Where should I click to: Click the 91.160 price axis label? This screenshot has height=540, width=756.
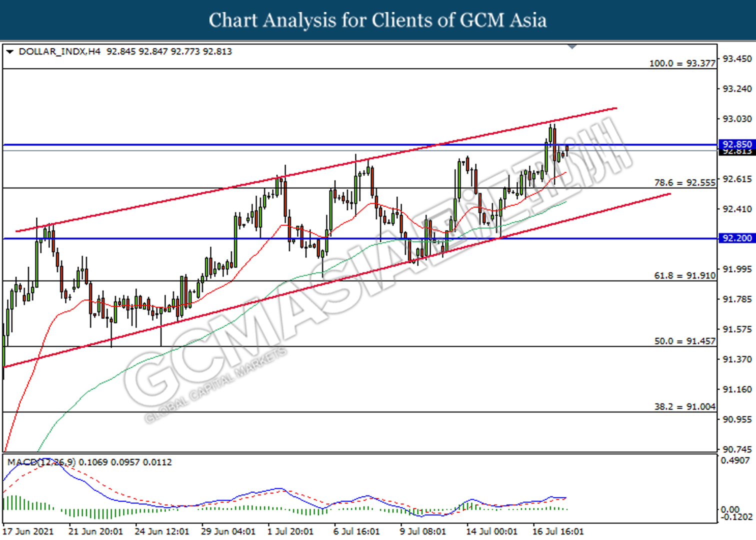pyautogui.click(x=737, y=389)
